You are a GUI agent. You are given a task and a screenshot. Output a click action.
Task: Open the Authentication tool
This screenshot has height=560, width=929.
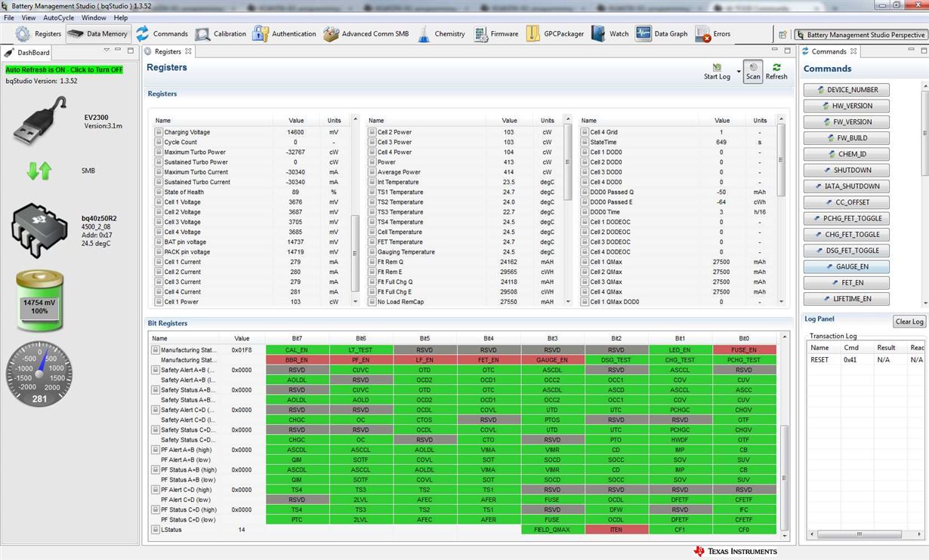[x=285, y=34]
